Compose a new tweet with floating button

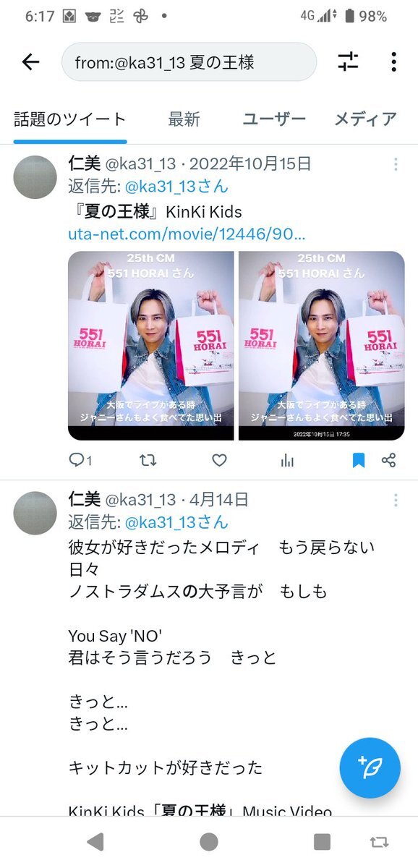370,767
